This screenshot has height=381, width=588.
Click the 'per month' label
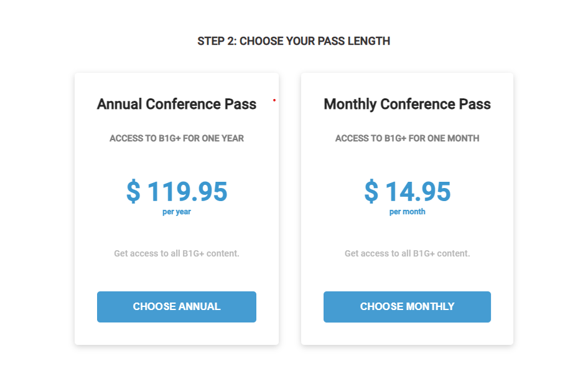(x=407, y=212)
